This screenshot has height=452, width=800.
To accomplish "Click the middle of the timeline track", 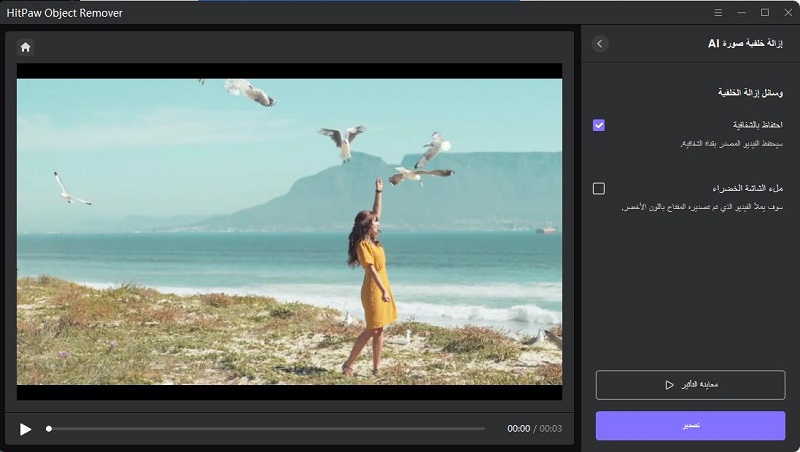I will tap(267, 429).
